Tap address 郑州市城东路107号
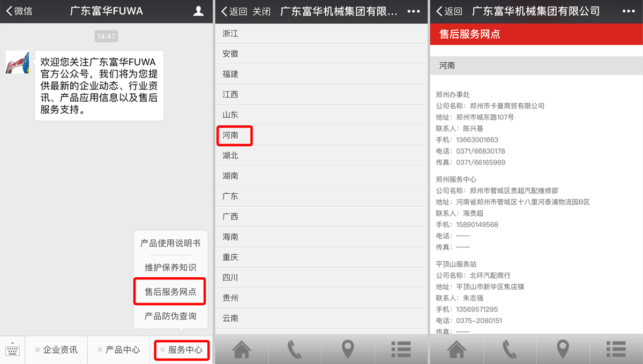The height and width of the screenshot is (364, 643). tap(485, 117)
